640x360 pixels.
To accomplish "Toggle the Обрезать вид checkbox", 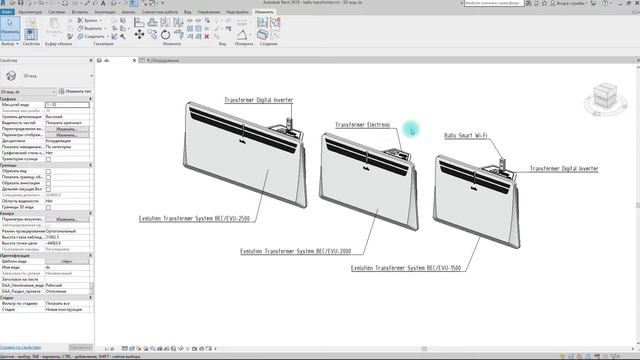I will [48, 171].
